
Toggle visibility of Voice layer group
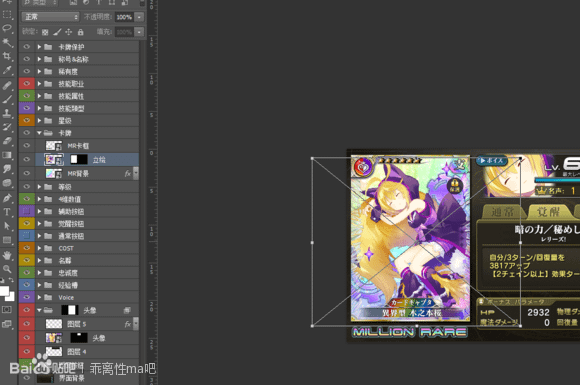pyautogui.click(x=27, y=297)
